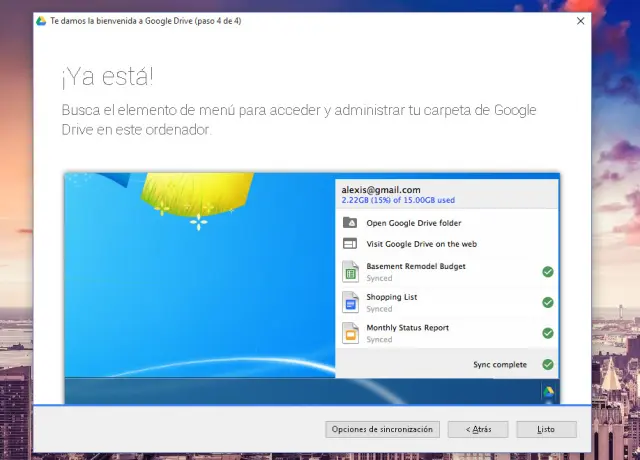
Task: Choose the Open Google Drive folder menu text
Action: (414, 223)
